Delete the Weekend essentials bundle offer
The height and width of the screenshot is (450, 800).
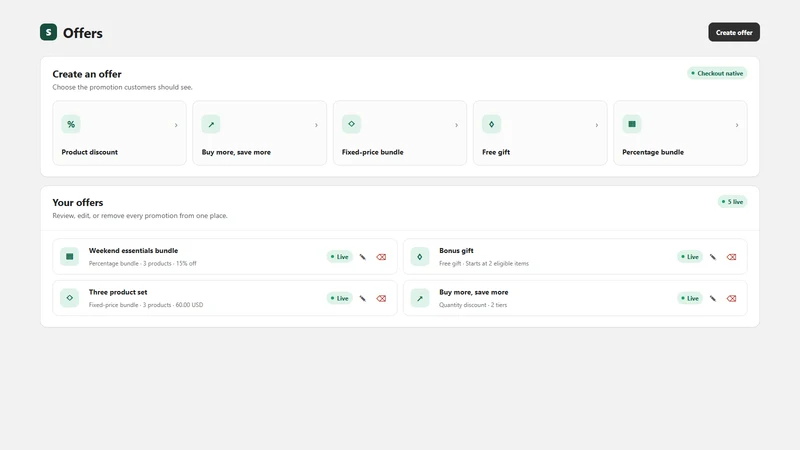(x=381, y=257)
